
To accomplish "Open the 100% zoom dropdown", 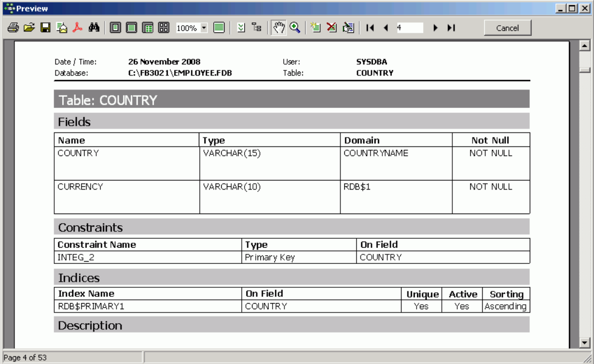I will tap(204, 28).
